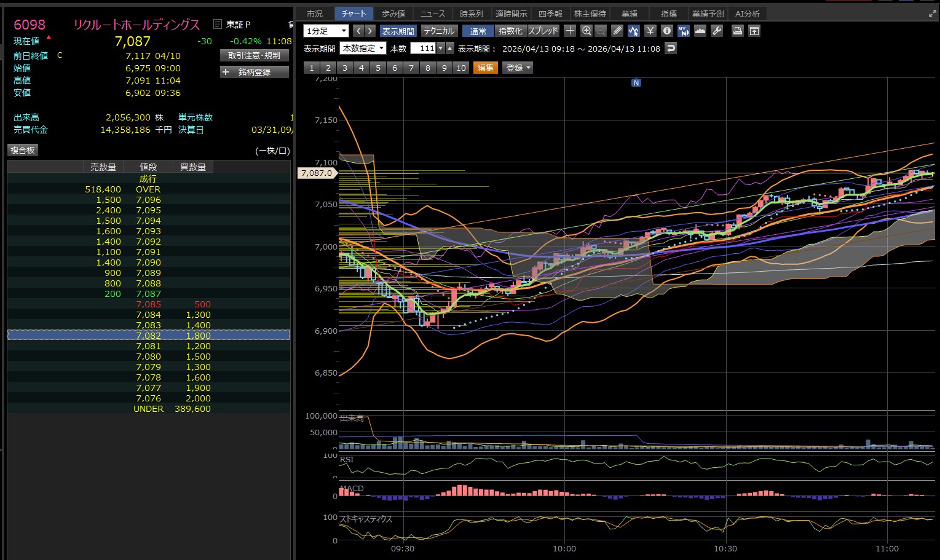Toggle the スプレッド spread chart mode
The width and height of the screenshot is (940, 560).
pos(543,31)
